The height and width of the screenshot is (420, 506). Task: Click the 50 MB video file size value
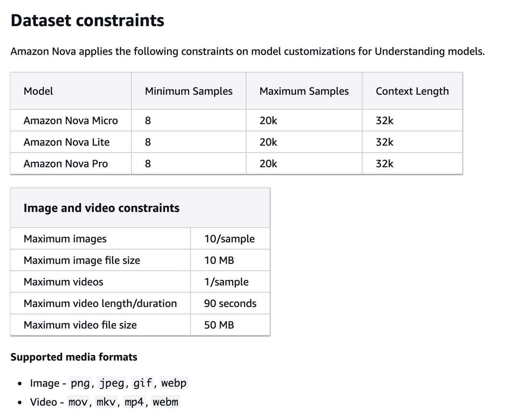tap(219, 325)
